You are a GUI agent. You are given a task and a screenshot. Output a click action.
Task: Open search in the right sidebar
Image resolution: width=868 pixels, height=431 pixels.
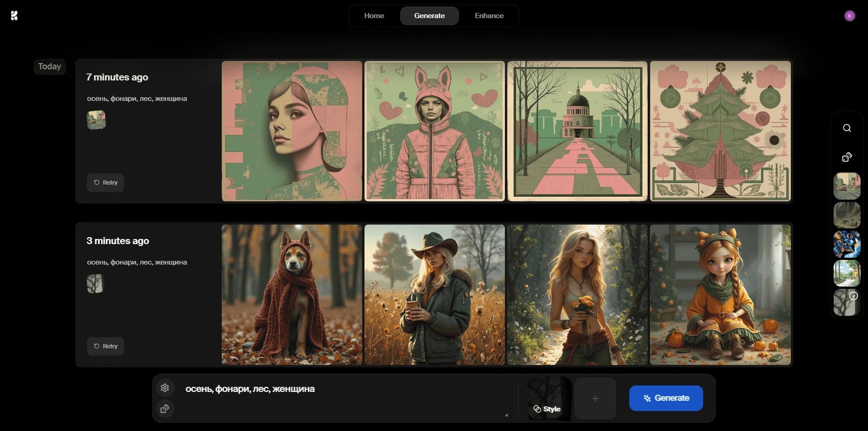(x=847, y=128)
